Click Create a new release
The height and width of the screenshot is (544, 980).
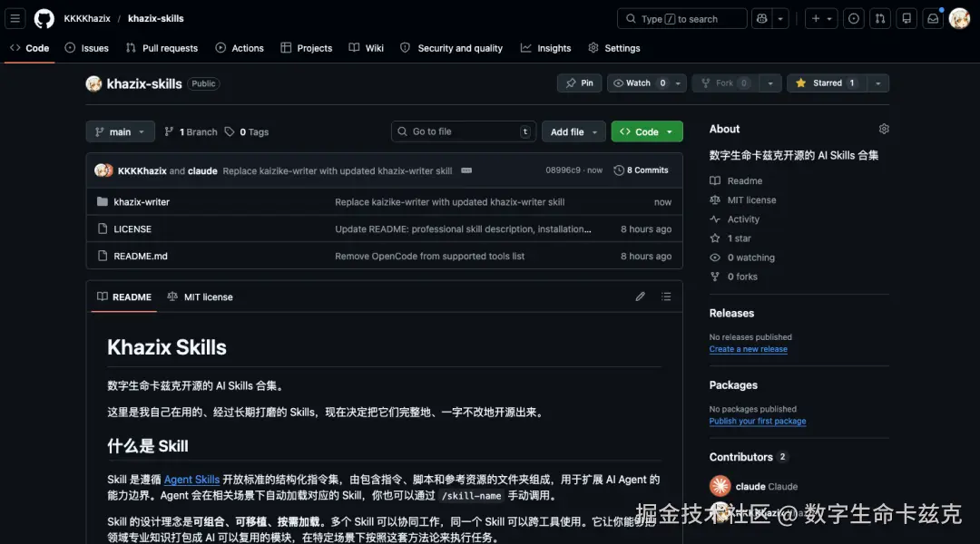(x=748, y=349)
